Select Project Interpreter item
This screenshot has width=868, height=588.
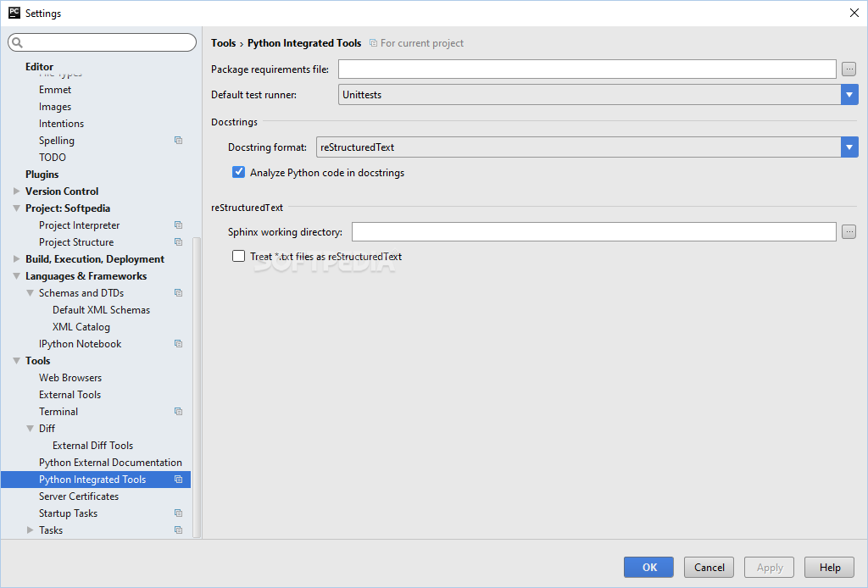79,225
